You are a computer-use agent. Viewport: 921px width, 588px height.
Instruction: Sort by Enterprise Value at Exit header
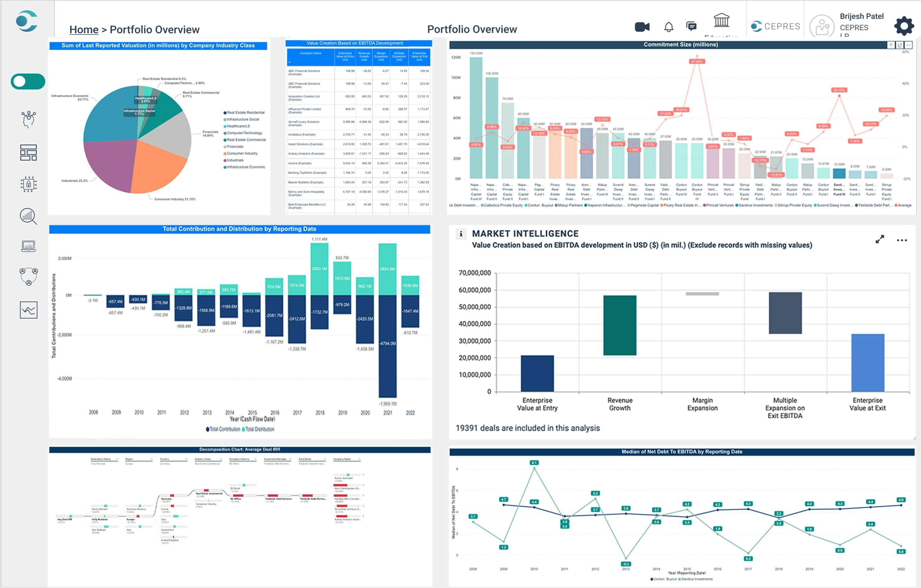click(x=420, y=57)
